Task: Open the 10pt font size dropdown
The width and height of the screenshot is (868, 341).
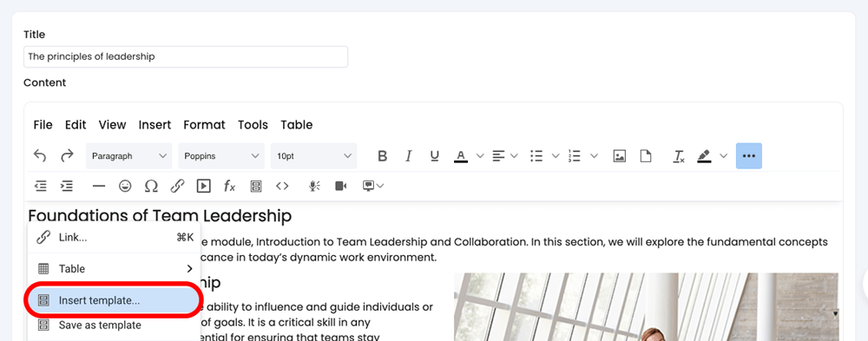Action: pyautogui.click(x=314, y=156)
